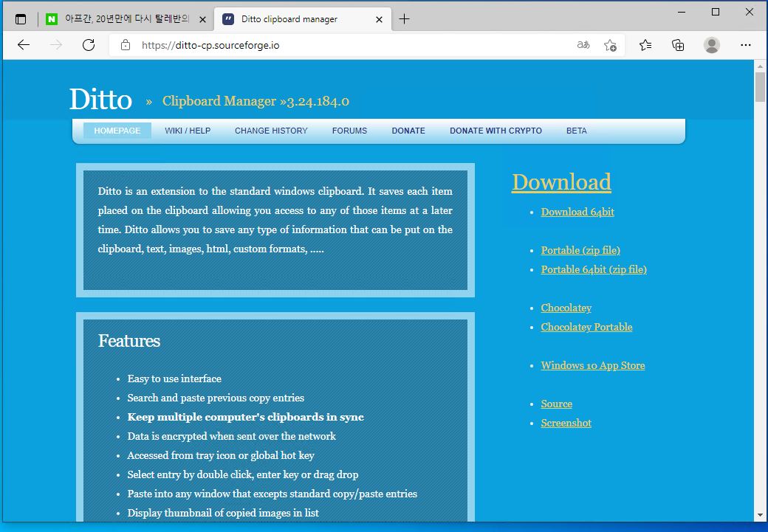The width and height of the screenshot is (768, 532).
Task: Click 'Paste into any window' list item
Action: (x=272, y=494)
